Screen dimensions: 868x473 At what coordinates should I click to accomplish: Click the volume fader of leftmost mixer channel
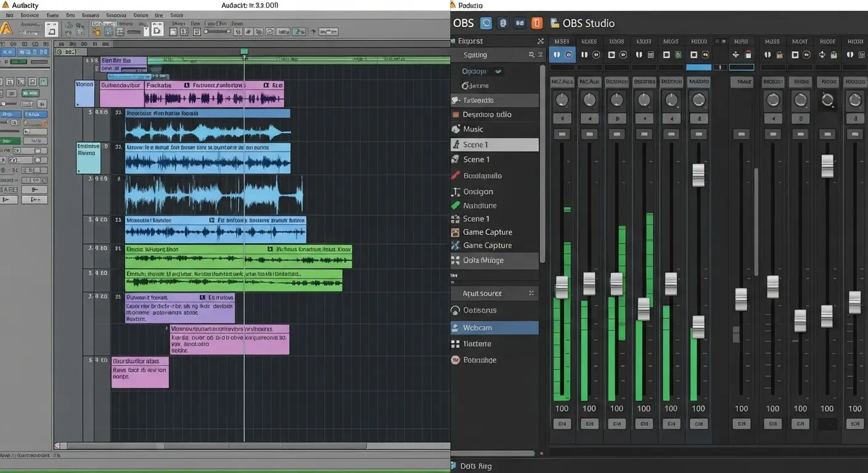(562, 288)
